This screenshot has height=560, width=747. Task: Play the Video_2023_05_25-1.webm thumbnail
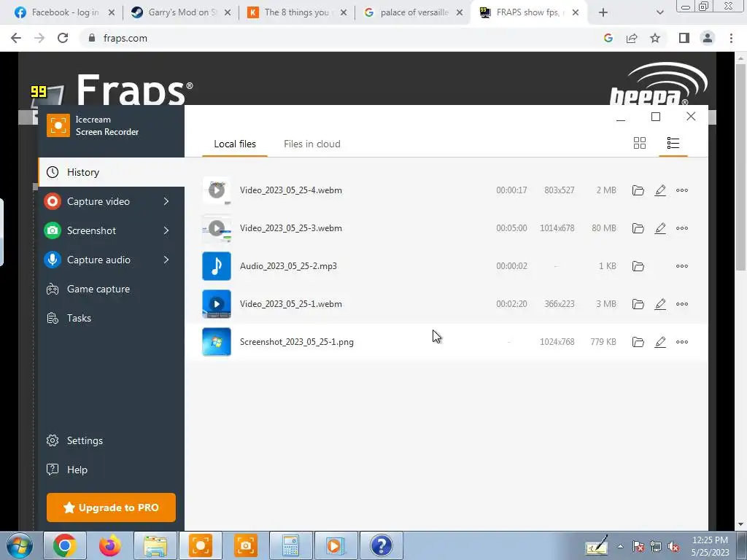click(x=217, y=304)
